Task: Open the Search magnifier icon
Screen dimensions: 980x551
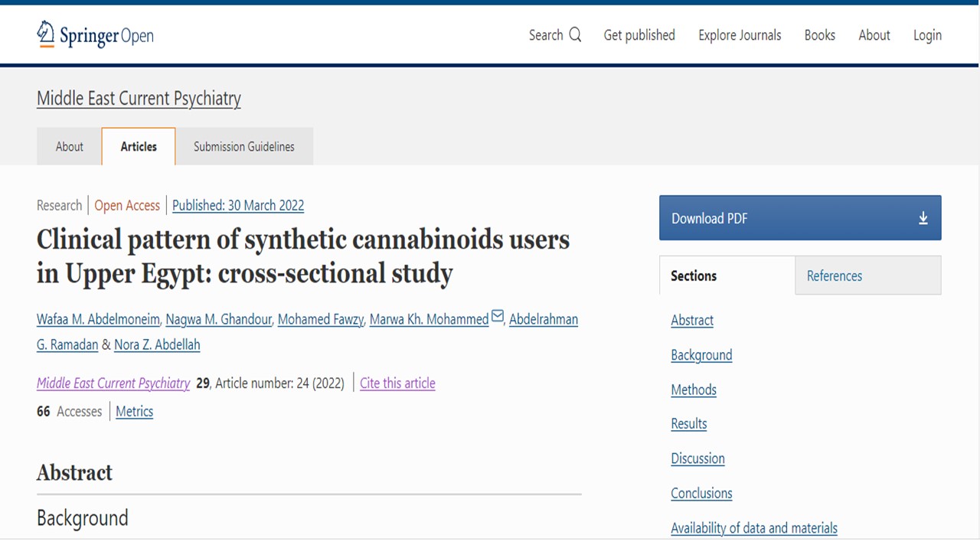Action: 575,34
